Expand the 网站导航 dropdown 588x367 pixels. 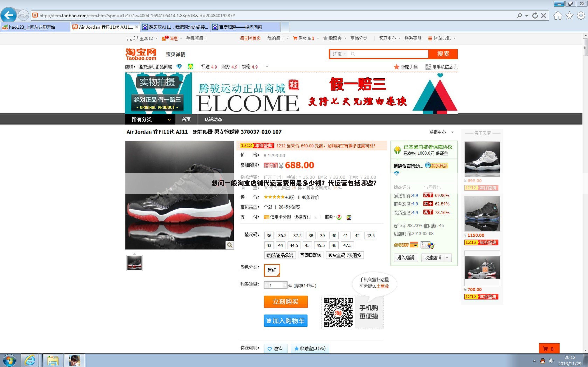(x=442, y=38)
